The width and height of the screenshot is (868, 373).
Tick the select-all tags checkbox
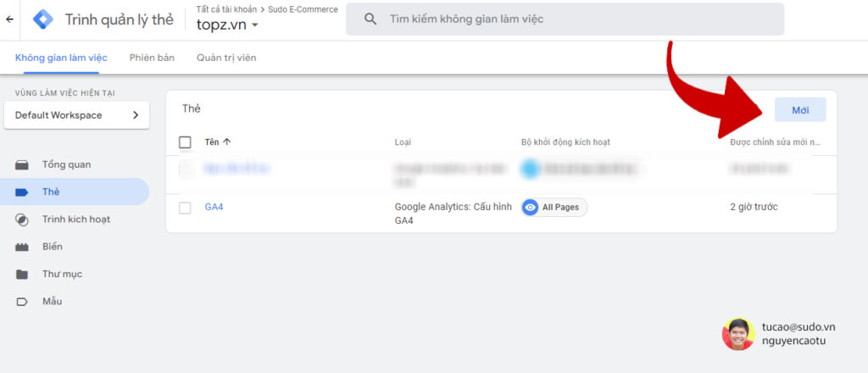click(185, 142)
